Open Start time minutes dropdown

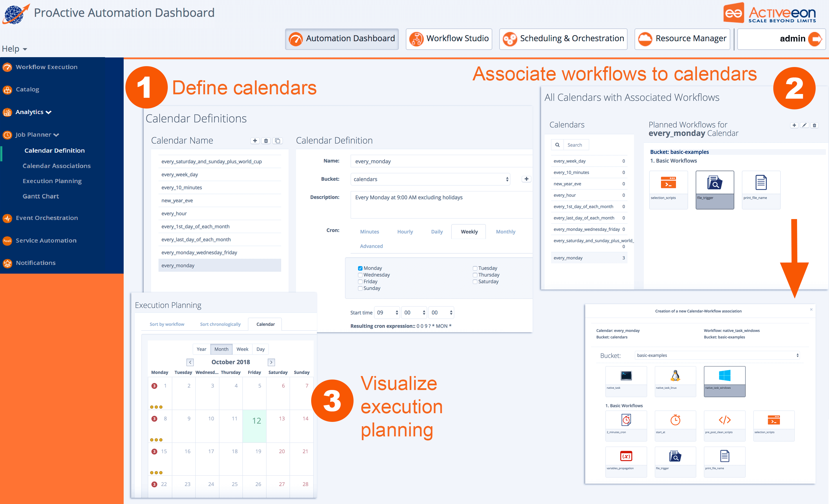click(x=414, y=313)
